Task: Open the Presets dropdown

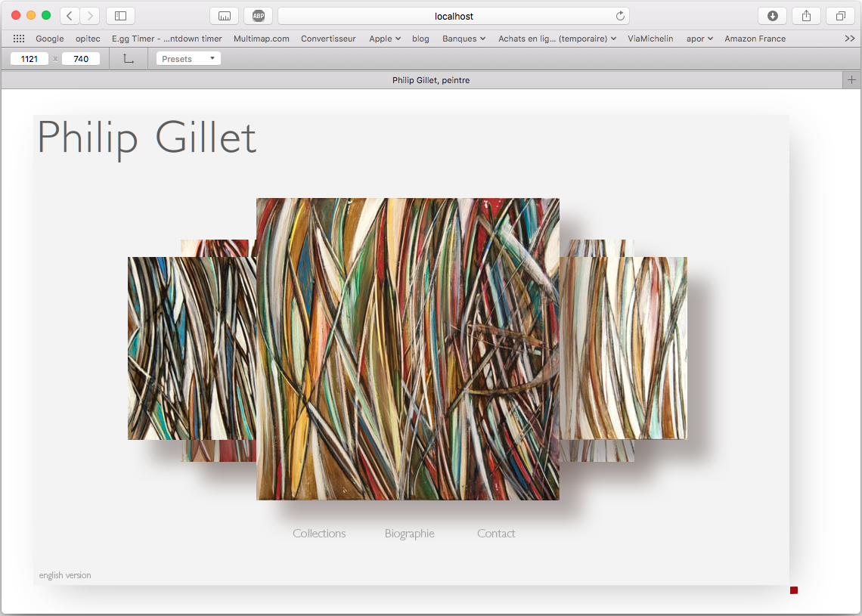Action: 188,59
